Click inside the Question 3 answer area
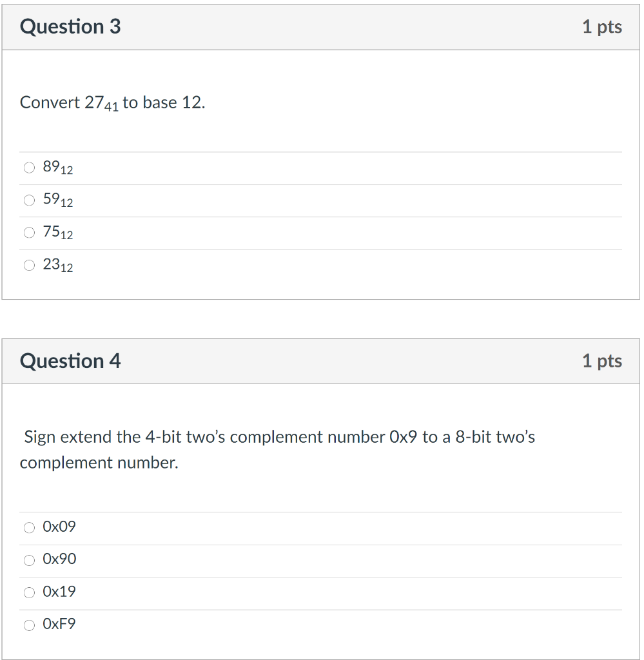 (x=322, y=217)
